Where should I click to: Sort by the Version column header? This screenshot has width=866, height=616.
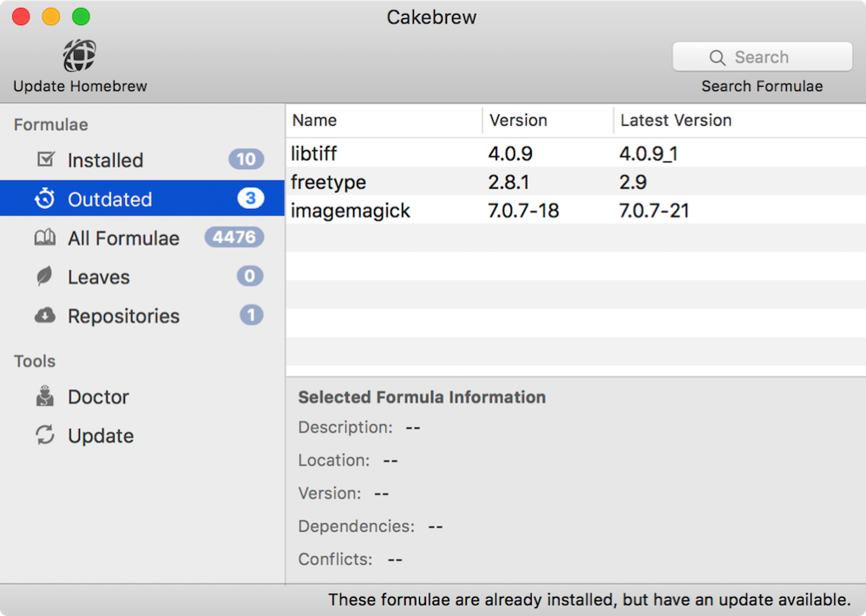tap(547, 121)
